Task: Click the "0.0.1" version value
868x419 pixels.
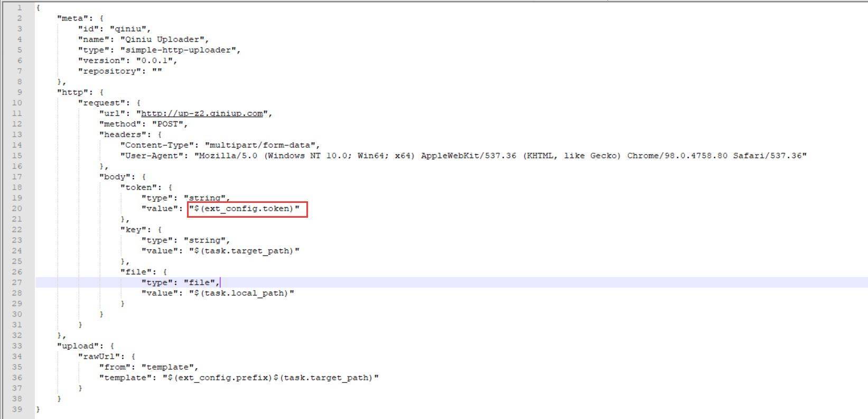Action: pos(154,61)
